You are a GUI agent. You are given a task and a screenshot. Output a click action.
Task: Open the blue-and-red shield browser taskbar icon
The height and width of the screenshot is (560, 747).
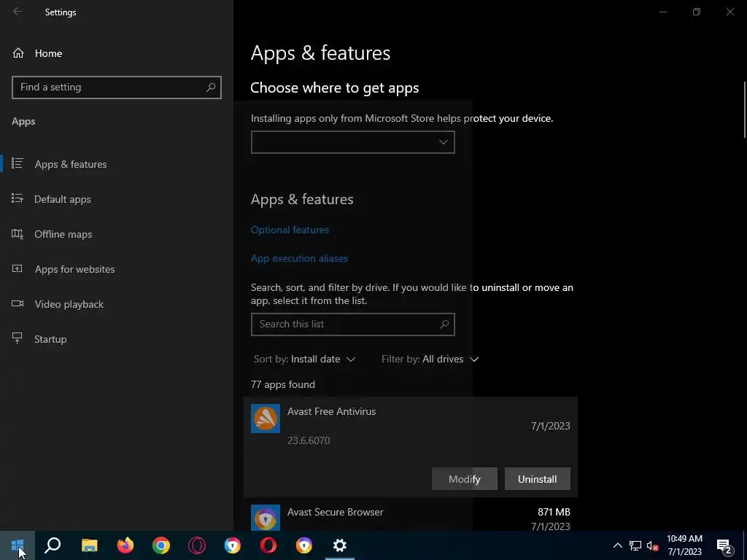tap(233, 545)
